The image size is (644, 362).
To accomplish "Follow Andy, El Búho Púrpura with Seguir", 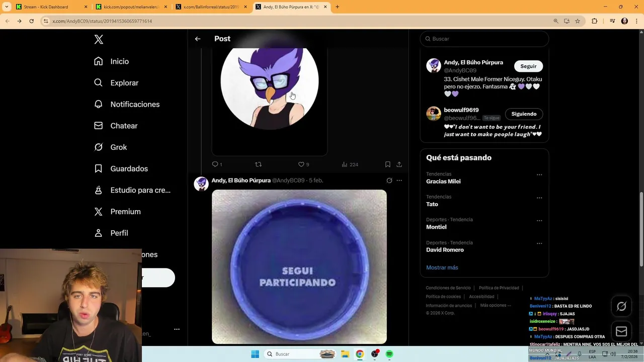I will (528, 66).
